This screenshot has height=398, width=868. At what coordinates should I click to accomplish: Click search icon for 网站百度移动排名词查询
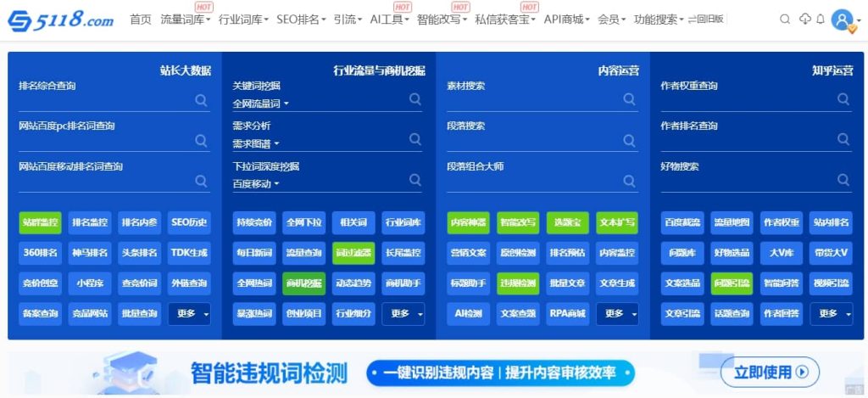[201, 182]
